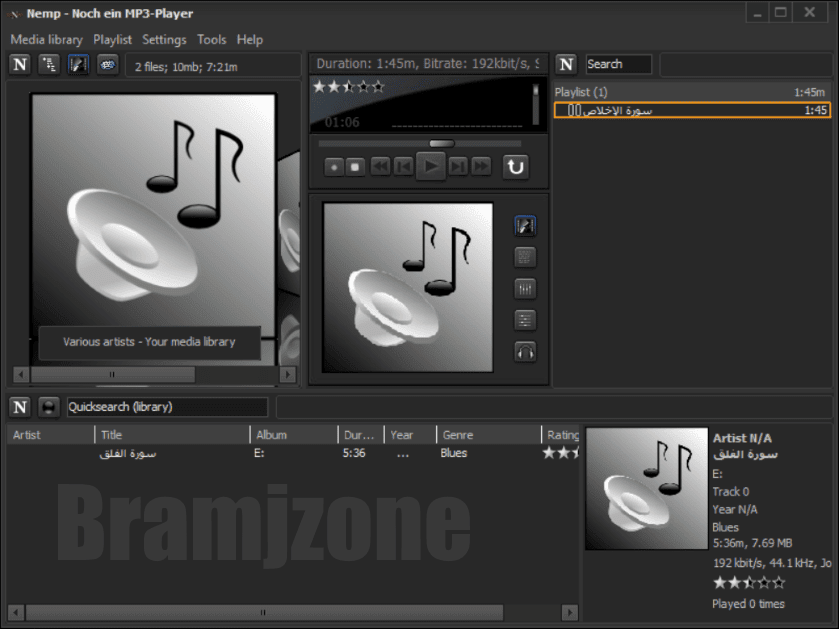Sort library by Year column
Viewport: 839px width, 629px height.
point(410,435)
